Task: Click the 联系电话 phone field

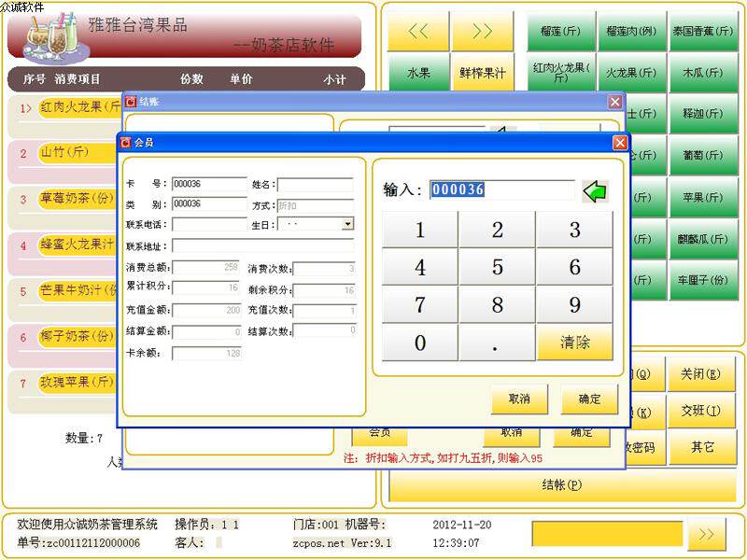Action: click(209, 224)
